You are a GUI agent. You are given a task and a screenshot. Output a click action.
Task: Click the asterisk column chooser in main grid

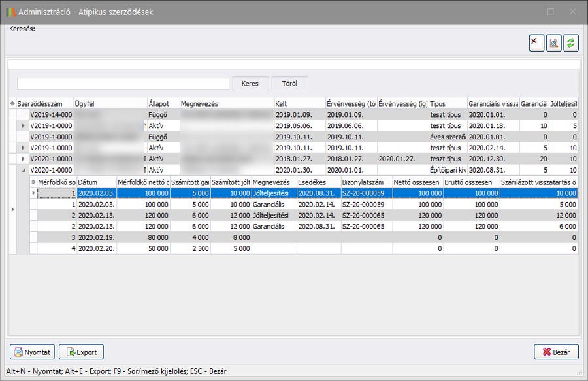(x=12, y=104)
